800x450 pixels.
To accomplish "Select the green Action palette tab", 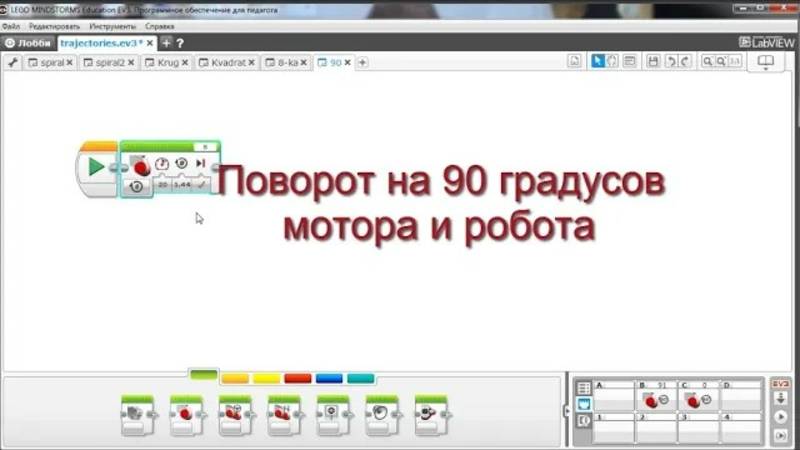I will point(204,375).
